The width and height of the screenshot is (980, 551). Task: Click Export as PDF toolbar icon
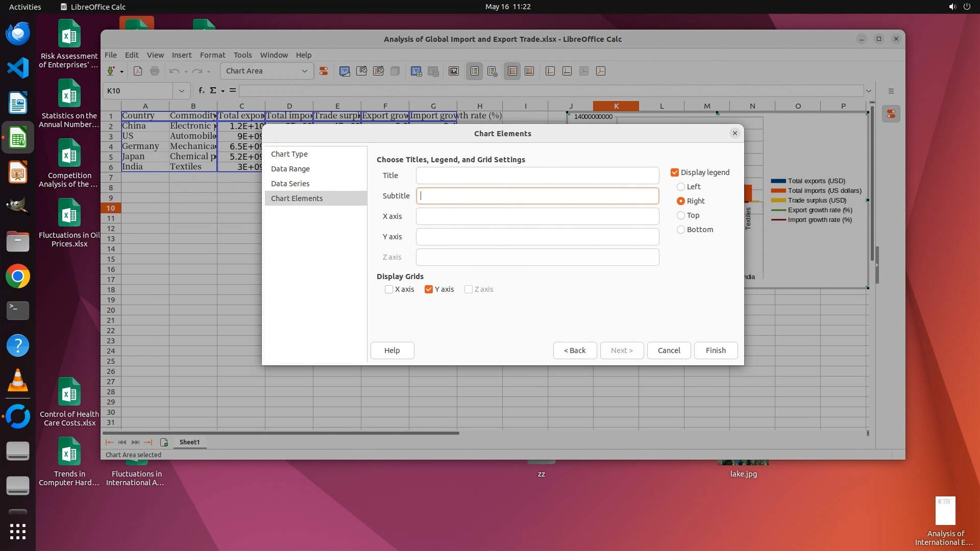tap(138, 71)
